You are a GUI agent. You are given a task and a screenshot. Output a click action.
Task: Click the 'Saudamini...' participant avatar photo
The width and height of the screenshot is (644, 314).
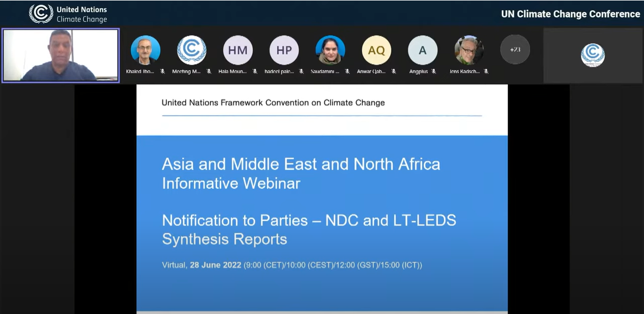pos(330,50)
